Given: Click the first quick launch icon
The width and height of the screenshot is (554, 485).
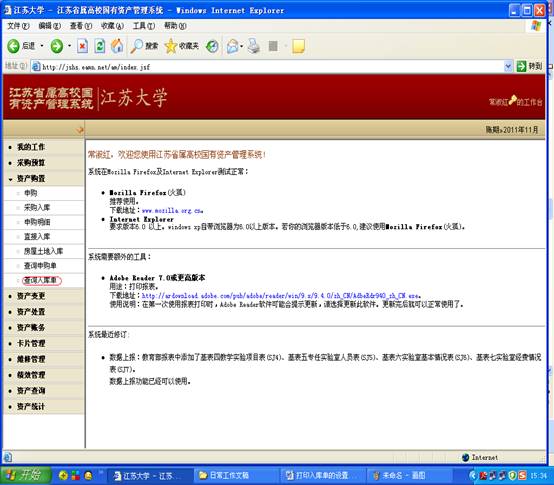Looking at the screenshot, I should click(63, 476).
